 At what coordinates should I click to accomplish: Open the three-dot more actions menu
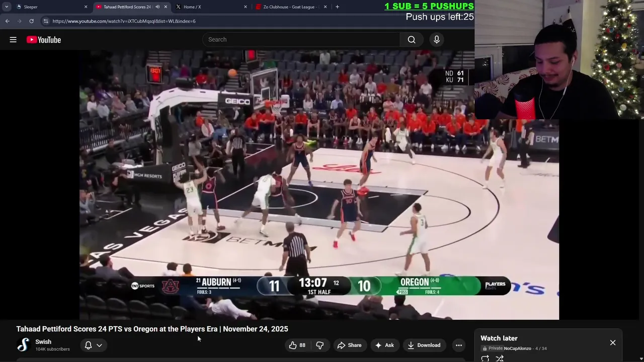[x=459, y=345]
